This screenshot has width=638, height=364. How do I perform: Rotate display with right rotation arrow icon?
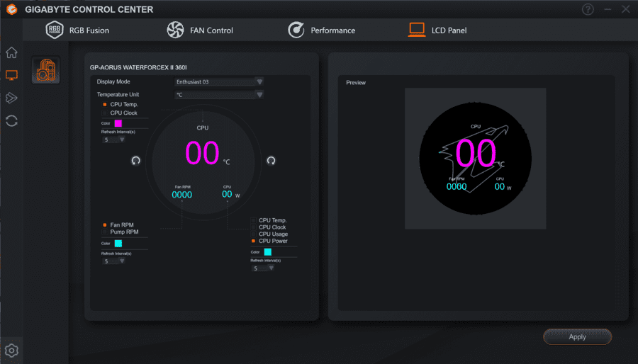tap(271, 161)
